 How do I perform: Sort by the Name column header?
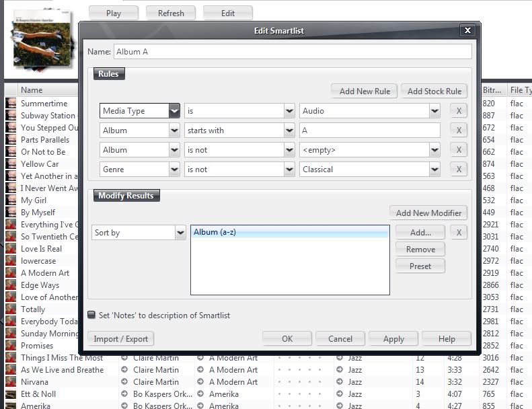48,90
